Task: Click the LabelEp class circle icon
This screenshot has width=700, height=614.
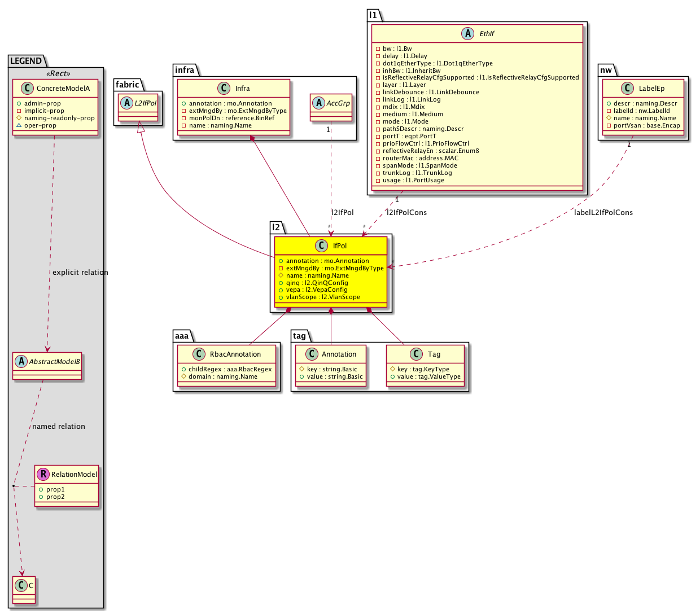Action: tap(627, 89)
